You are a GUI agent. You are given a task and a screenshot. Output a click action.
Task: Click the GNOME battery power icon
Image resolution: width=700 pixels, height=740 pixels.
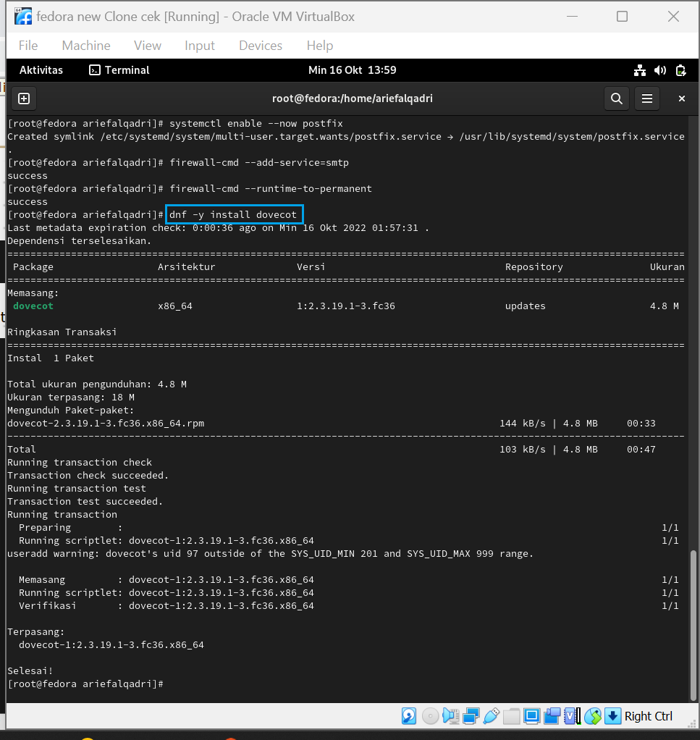(680, 70)
